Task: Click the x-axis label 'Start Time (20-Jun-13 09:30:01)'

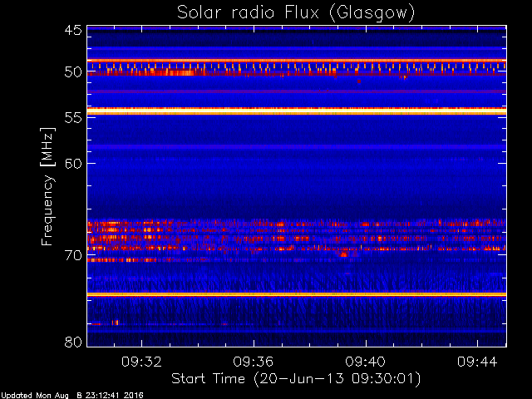Action: pyautogui.click(x=296, y=379)
